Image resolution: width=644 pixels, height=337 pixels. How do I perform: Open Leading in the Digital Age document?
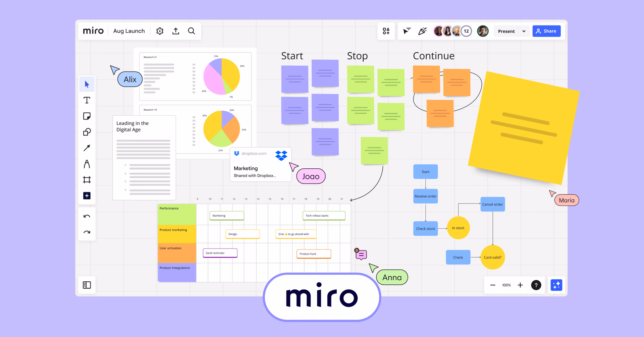click(144, 158)
